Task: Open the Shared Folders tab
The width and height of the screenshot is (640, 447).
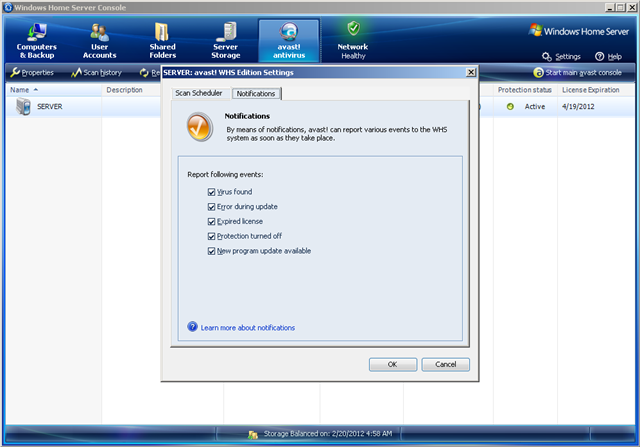Action: [162, 41]
